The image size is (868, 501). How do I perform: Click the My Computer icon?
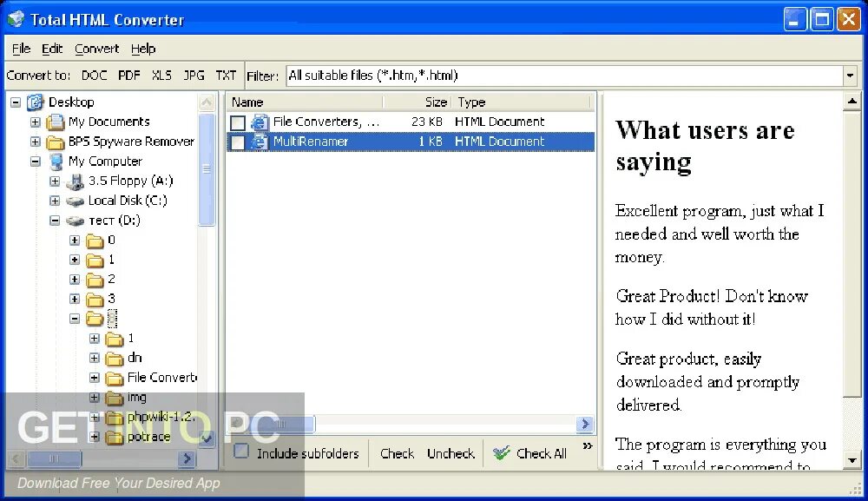(56, 162)
